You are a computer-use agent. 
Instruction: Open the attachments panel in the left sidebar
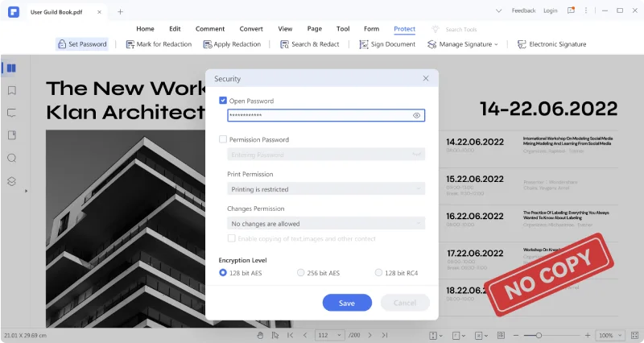pyautogui.click(x=12, y=135)
